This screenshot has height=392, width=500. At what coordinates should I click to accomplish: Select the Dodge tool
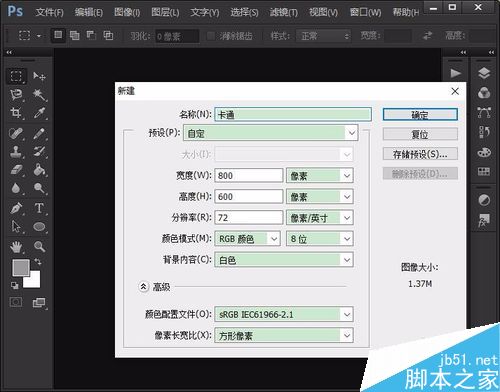click(39, 188)
